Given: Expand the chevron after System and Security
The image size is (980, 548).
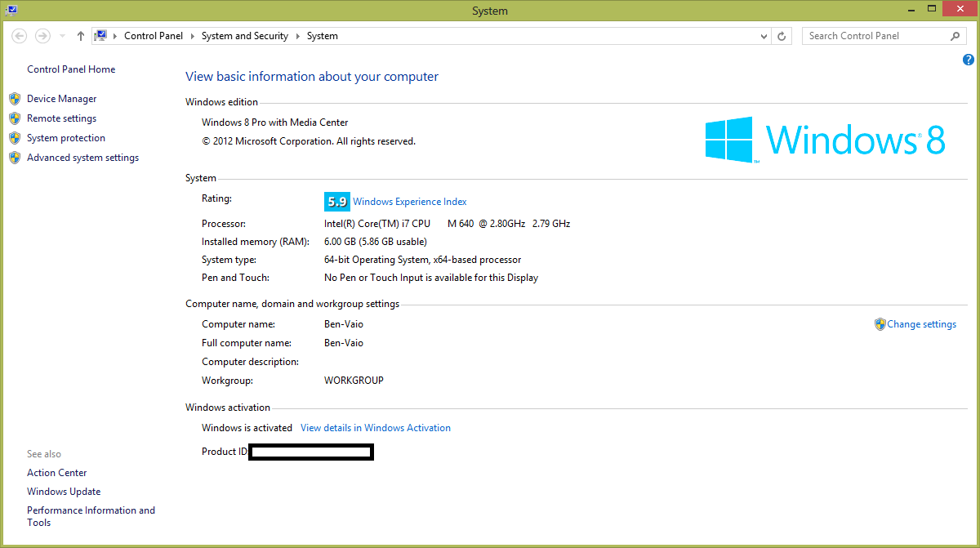Looking at the screenshot, I should [x=297, y=35].
